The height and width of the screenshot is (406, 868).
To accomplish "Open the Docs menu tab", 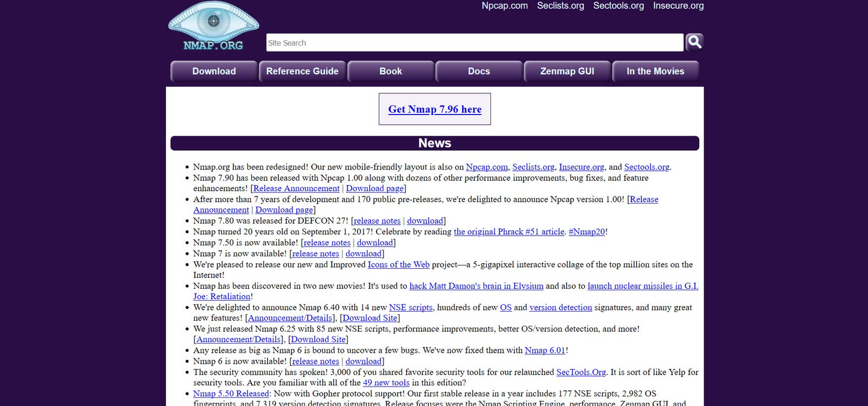I will pyautogui.click(x=479, y=71).
